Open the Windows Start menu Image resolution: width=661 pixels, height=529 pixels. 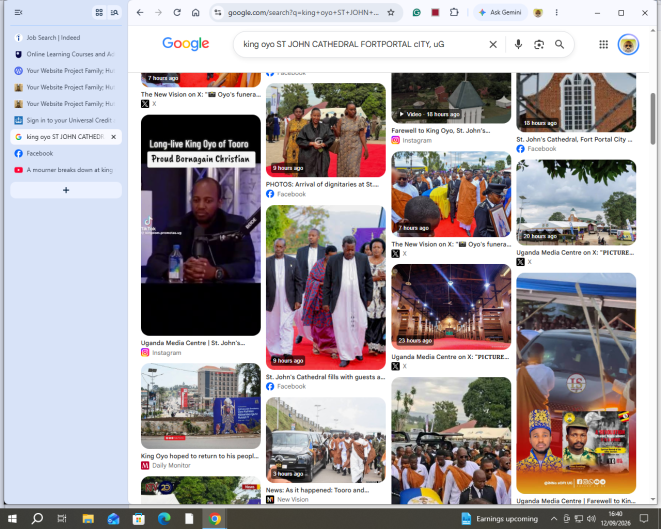[x=12, y=518]
